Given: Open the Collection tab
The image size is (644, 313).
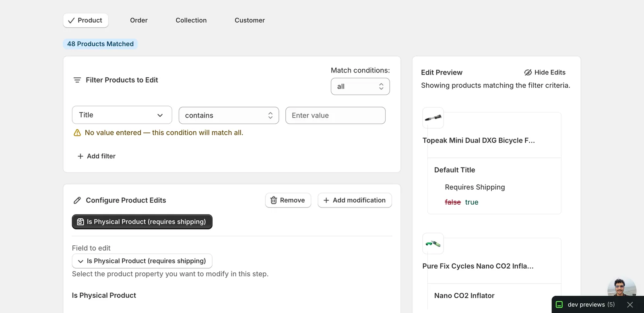Looking at the screenshot, I should coord(191,21).
